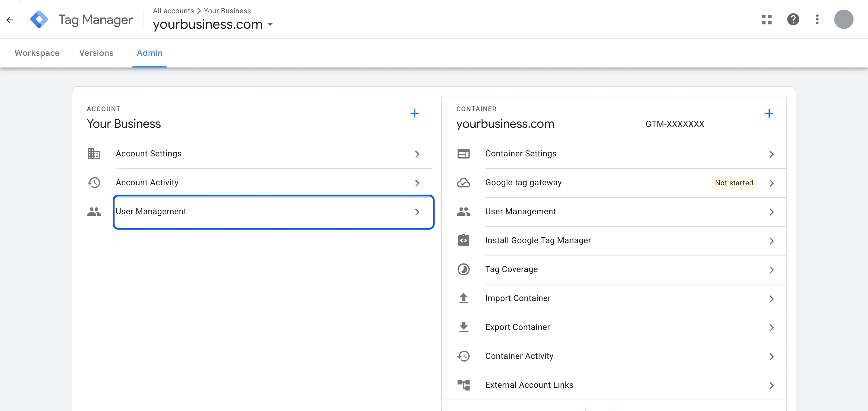Expand Account Activity via its chevron
The height and width of the screenshot is (411, 868).
coord(417,183)
